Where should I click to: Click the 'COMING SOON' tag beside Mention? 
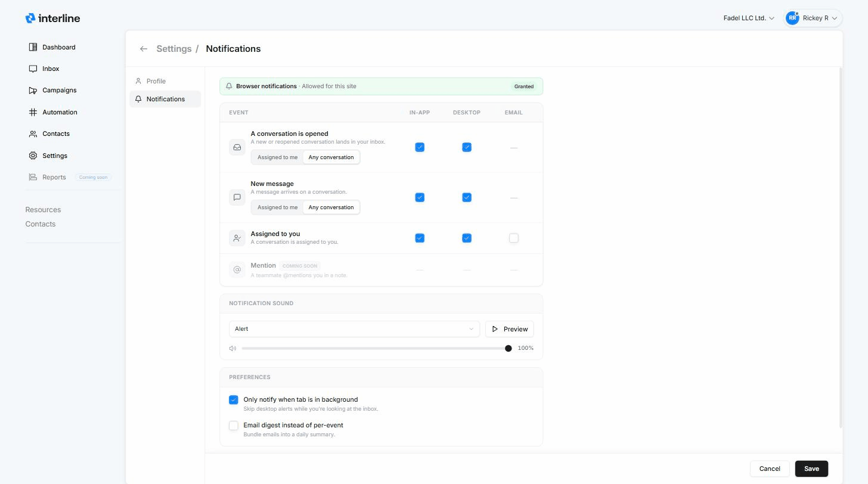pos(300,266)
